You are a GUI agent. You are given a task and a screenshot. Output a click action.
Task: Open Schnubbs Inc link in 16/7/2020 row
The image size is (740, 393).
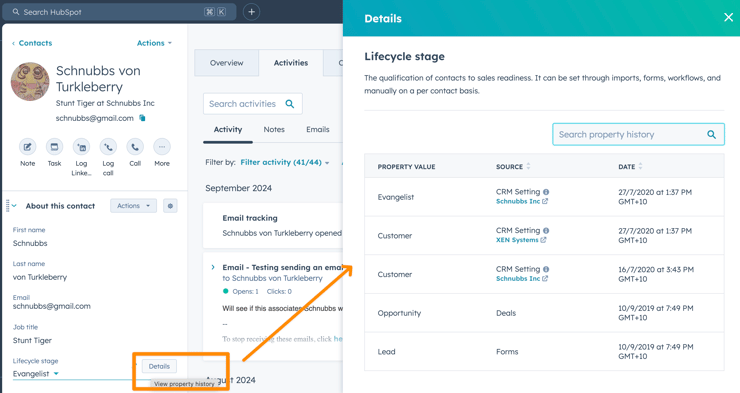pyautogui.click(x=521, y=279)
